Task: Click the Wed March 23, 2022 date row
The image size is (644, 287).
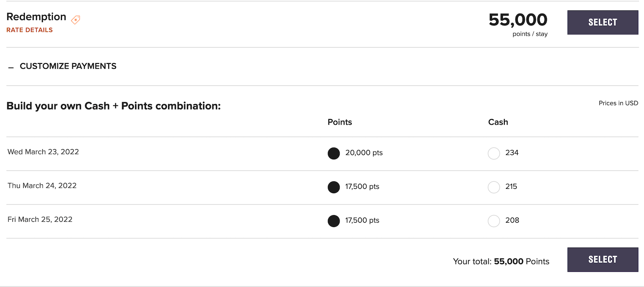Action: point(43,152)
